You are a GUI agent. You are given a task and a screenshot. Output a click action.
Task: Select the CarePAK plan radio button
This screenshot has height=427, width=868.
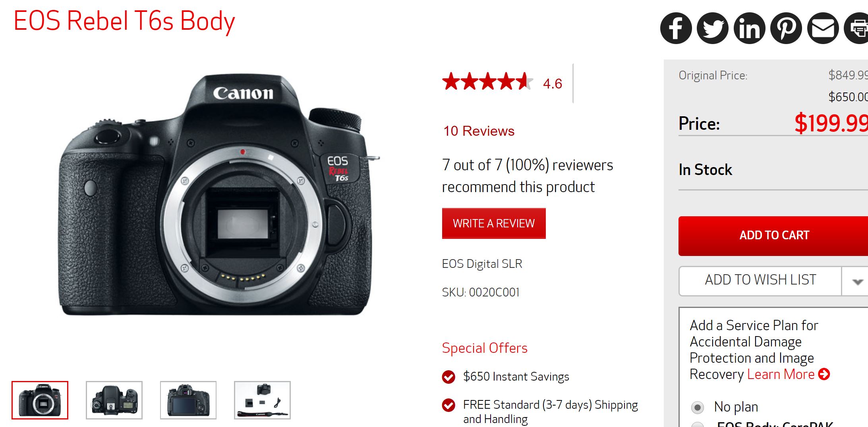point(697,424)
